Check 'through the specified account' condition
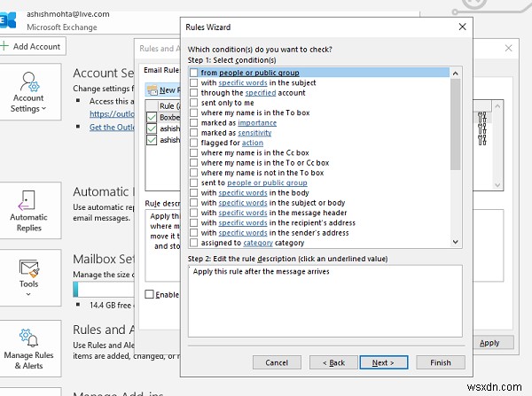Screen dimensions: 532x396 193,92
